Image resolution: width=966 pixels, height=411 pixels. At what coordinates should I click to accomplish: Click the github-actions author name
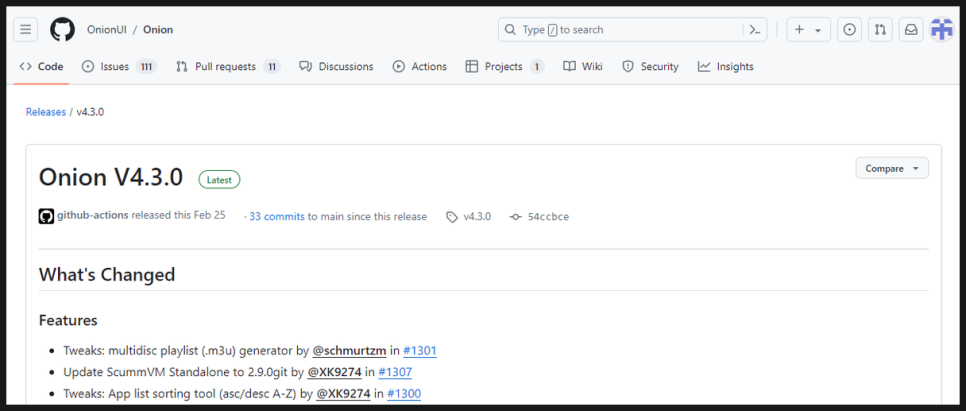pos(92,216)
